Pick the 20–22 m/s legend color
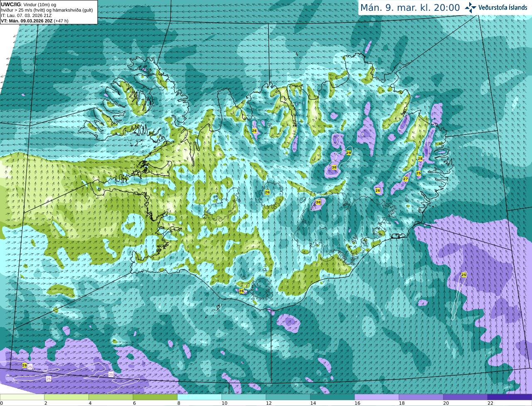 tap(465, 397)
